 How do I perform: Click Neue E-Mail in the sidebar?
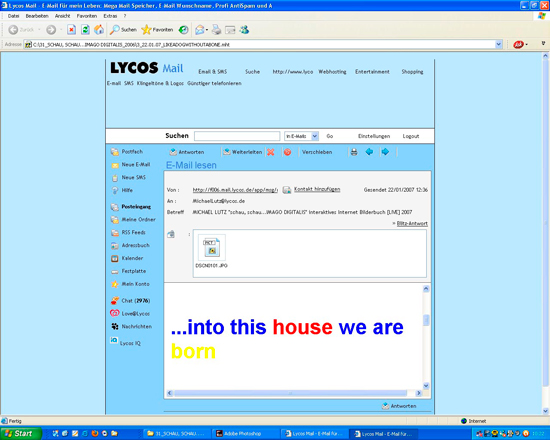pyautogui.click(x=131, y=165)
